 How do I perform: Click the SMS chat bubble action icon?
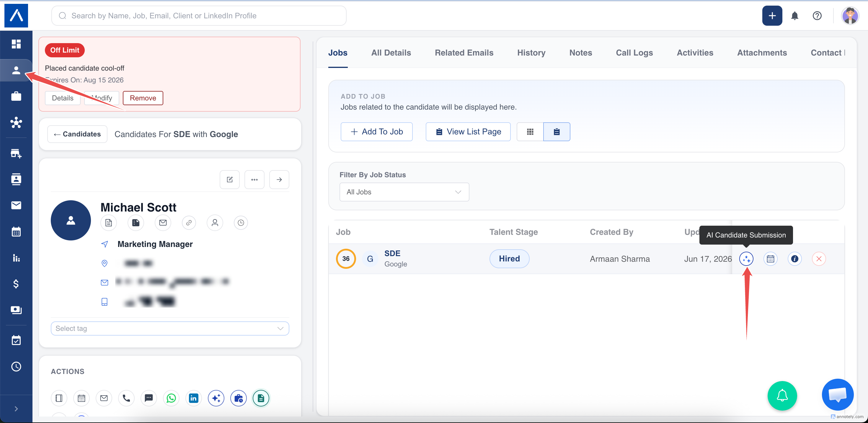[149, 398]
